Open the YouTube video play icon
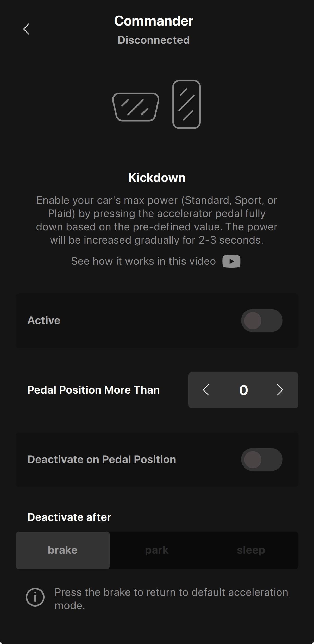The width and height of the screenshot is (314, 644). (231, 261)
